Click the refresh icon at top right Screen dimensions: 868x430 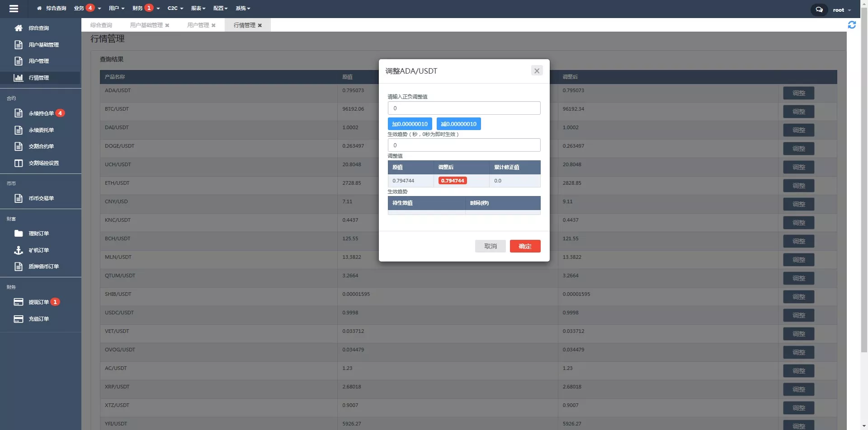click(x=852, y=25)
